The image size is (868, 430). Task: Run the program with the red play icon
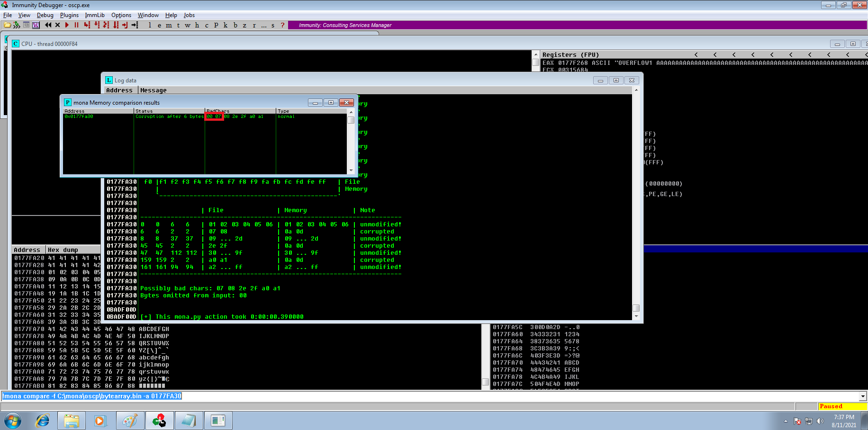coord(67,25)
